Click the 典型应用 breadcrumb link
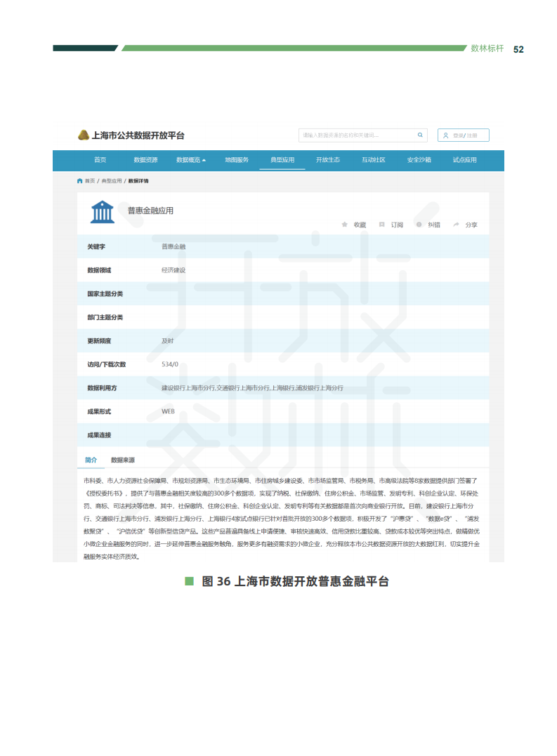Image resolution: width=557 pixels, height=756 pixels. click(111, 181)
